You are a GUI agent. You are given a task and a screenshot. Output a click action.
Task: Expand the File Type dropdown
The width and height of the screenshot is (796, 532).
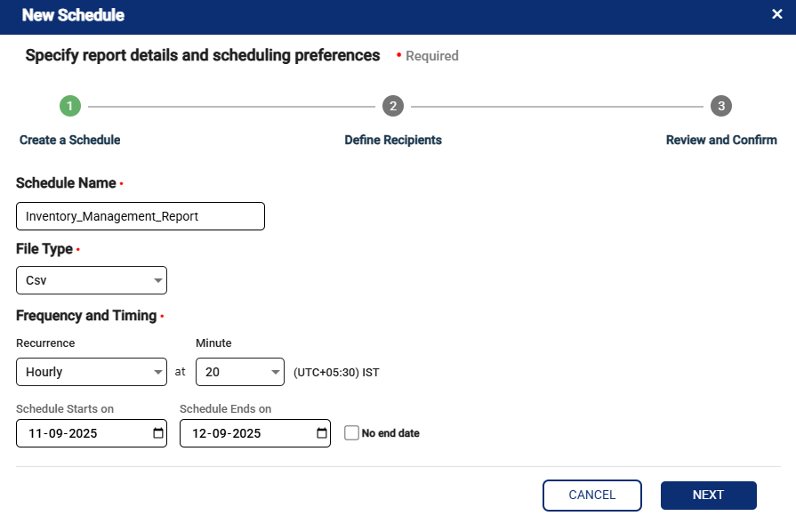pos(92,280)
